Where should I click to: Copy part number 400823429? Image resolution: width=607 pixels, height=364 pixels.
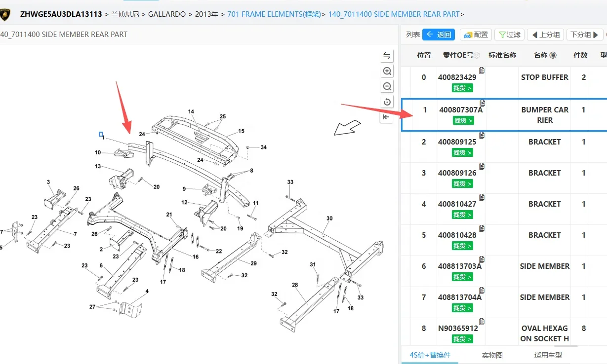(x=482, y=71)
